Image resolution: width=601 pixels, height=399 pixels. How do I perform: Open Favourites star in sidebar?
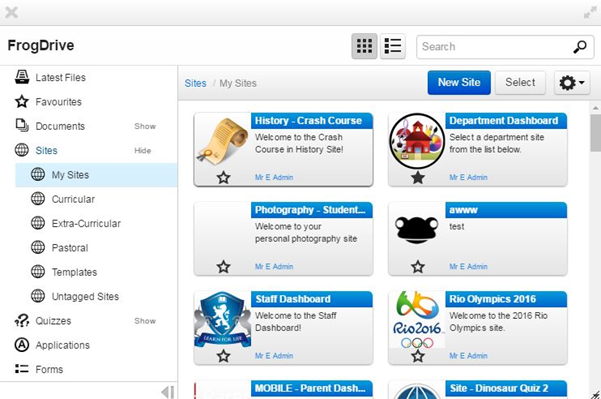tap(22, 102)
